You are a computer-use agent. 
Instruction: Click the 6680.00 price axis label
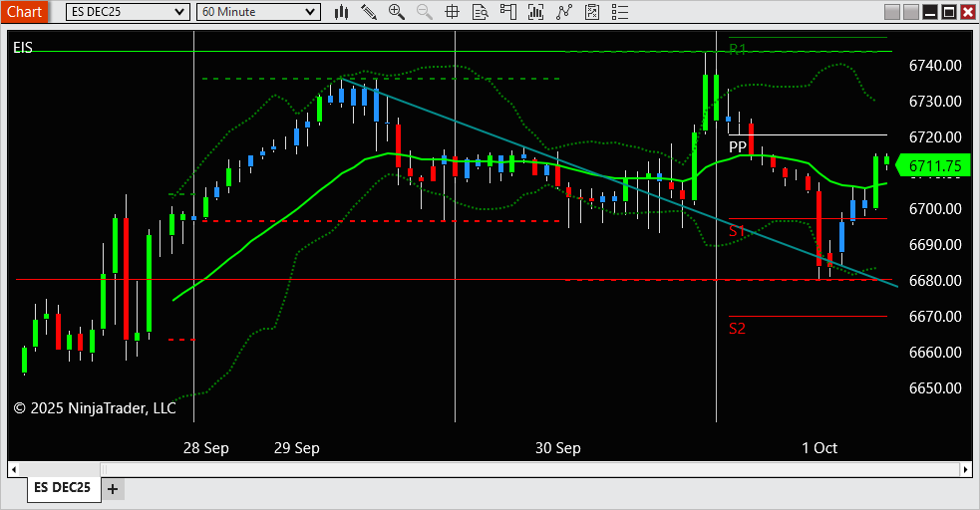tap(935, 281)
